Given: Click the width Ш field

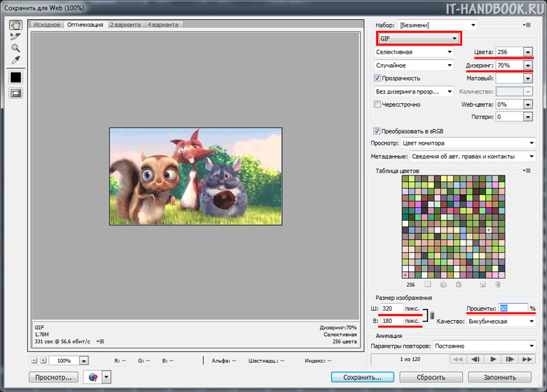Looking at the screenshot, I should (392, 309).
